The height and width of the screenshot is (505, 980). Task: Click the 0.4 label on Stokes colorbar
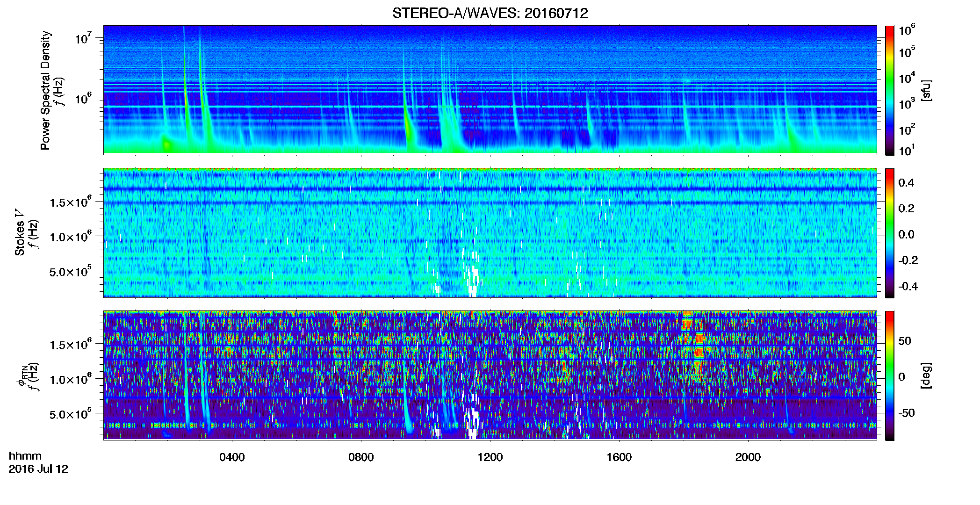[906, 182]
